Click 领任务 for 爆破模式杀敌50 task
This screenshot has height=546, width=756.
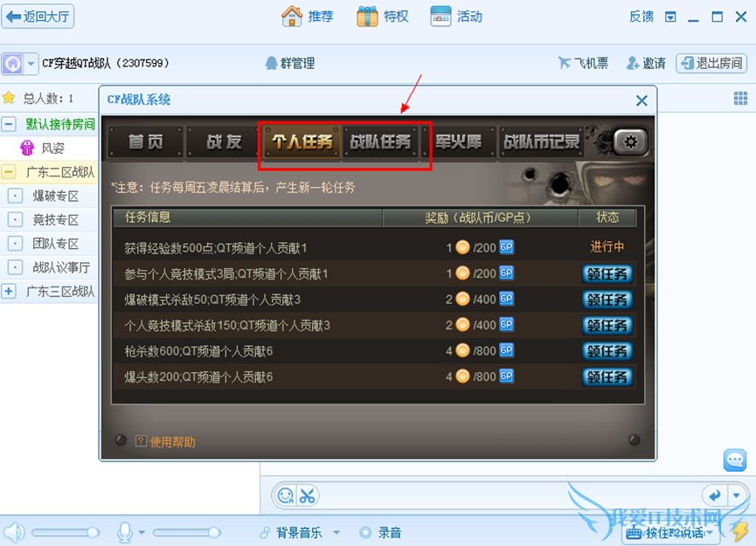[607, 300]
